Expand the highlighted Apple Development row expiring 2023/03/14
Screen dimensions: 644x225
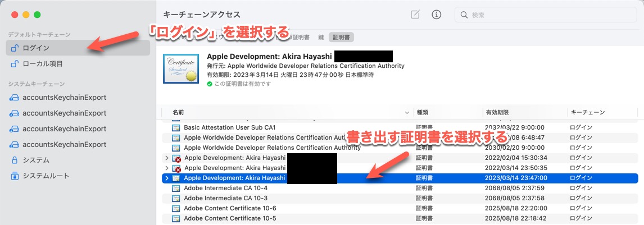click(166, 178)
